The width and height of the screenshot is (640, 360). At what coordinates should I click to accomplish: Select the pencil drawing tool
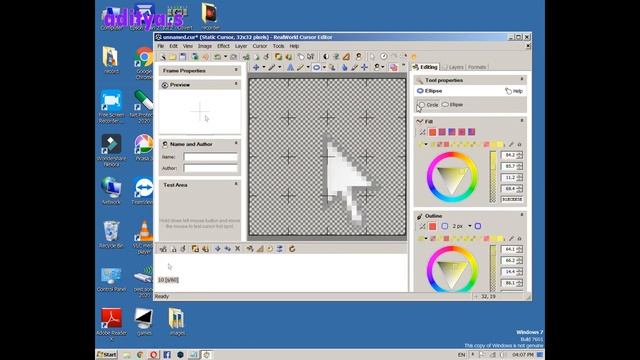pyautogui.click(x=271, y=67)
